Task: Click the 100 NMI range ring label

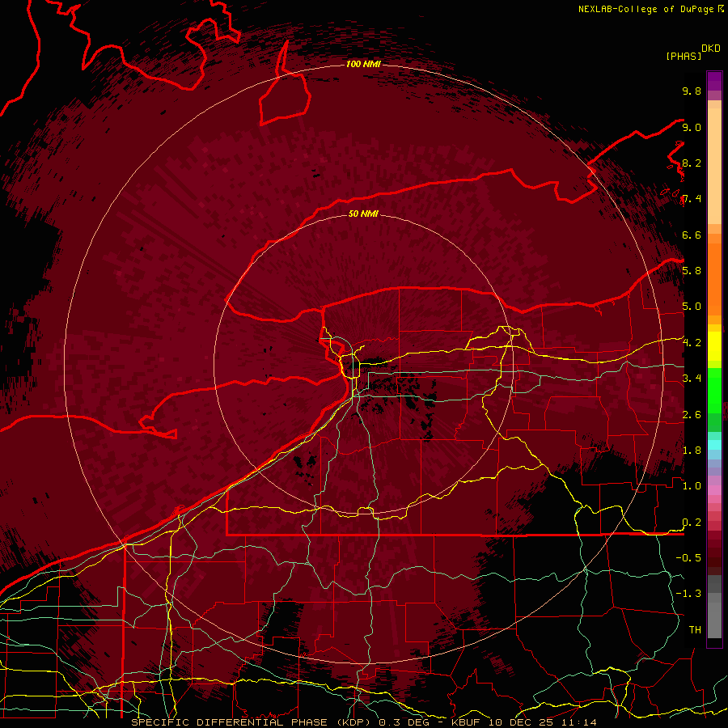Action: click(363, 64)
